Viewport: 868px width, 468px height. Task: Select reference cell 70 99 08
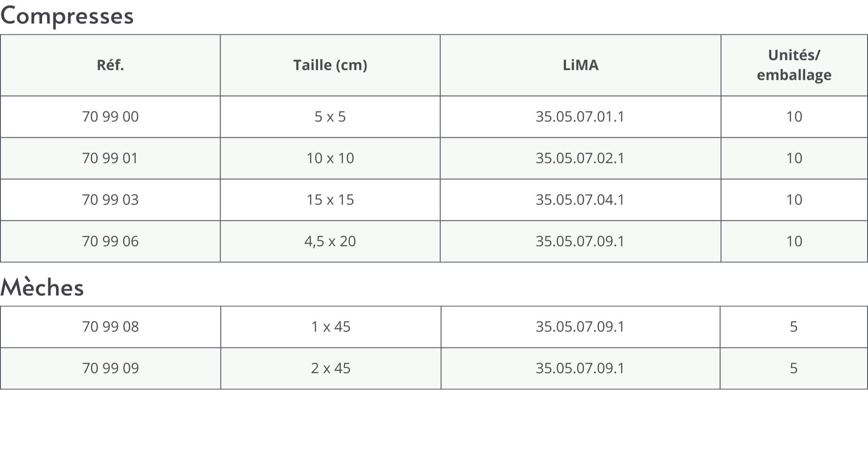pyautogui.click(x=110, y=327)
